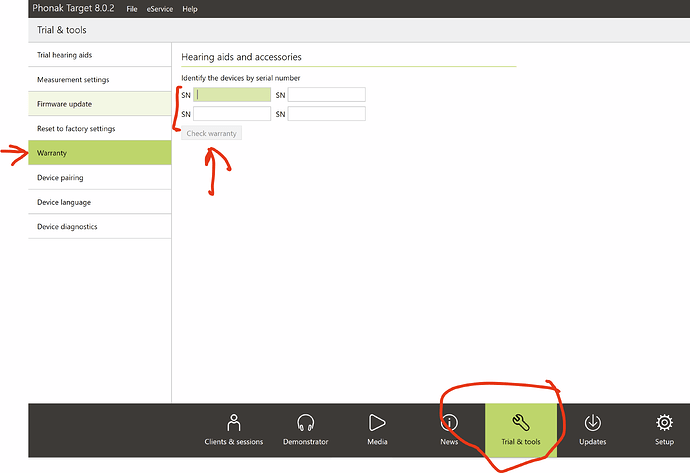This screenshot has width=690, height=473.
Task: Open the Help menu
Action: [190, 9]
